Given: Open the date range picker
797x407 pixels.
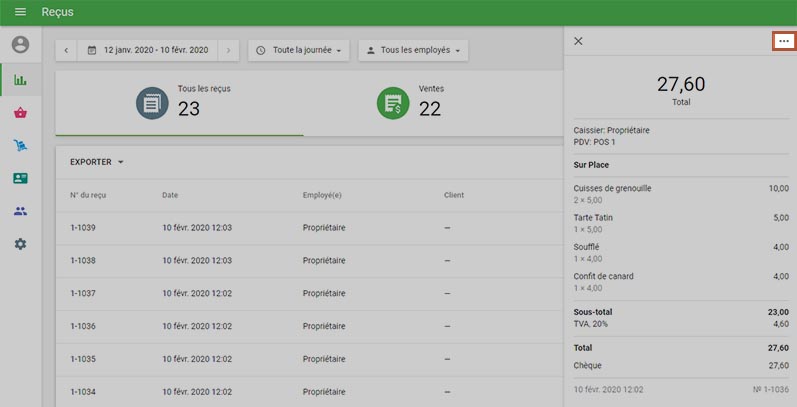Looking at the screenshot, I should [148, 50].
